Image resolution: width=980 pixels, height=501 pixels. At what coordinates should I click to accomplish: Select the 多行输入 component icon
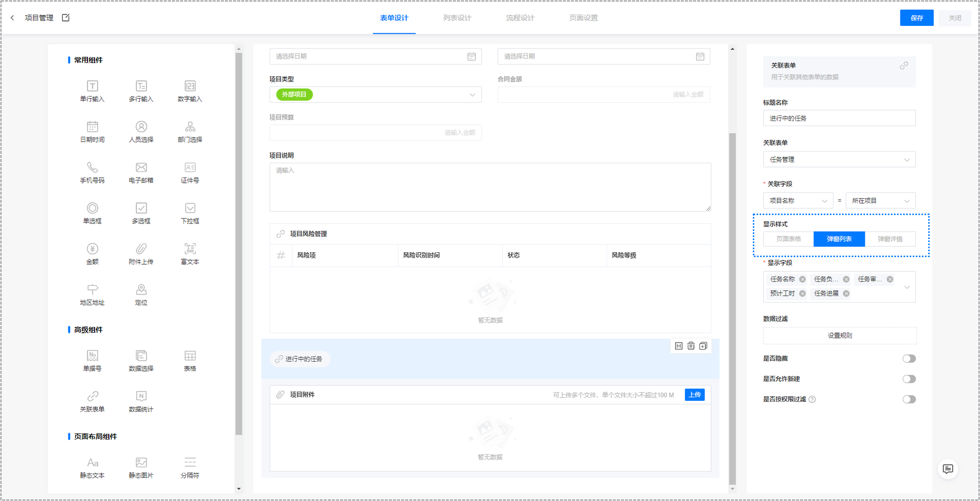(141, 87)
